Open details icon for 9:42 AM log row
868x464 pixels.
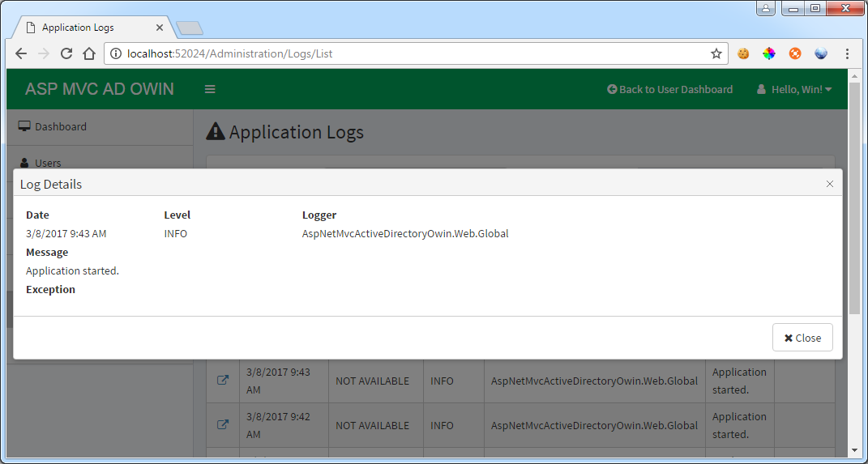pos(223,425)
